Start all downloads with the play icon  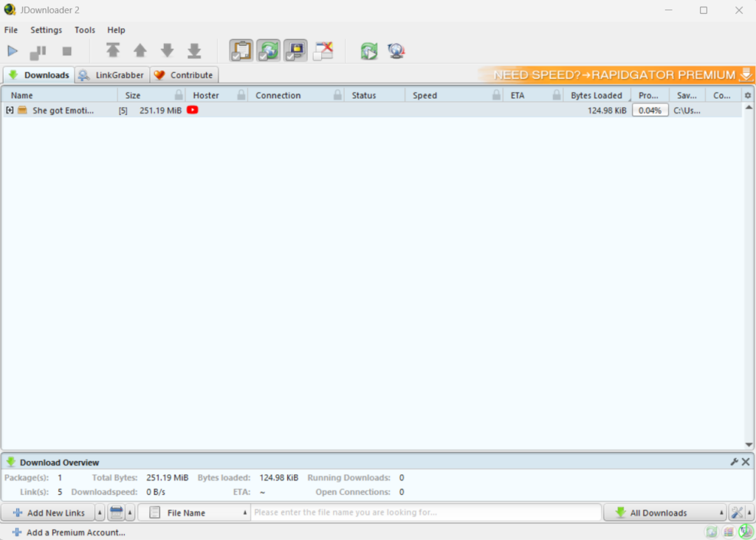[x=13, y=52]
